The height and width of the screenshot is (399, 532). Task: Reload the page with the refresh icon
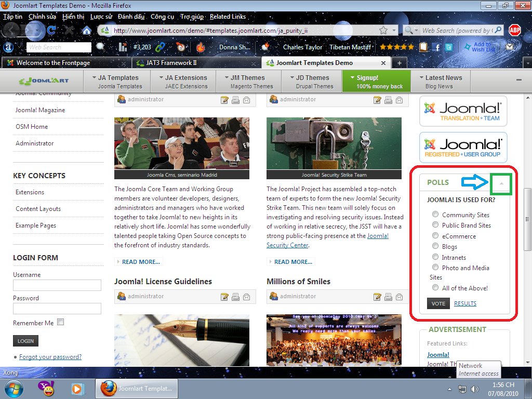pyautogui.click(x=51, y=30)
